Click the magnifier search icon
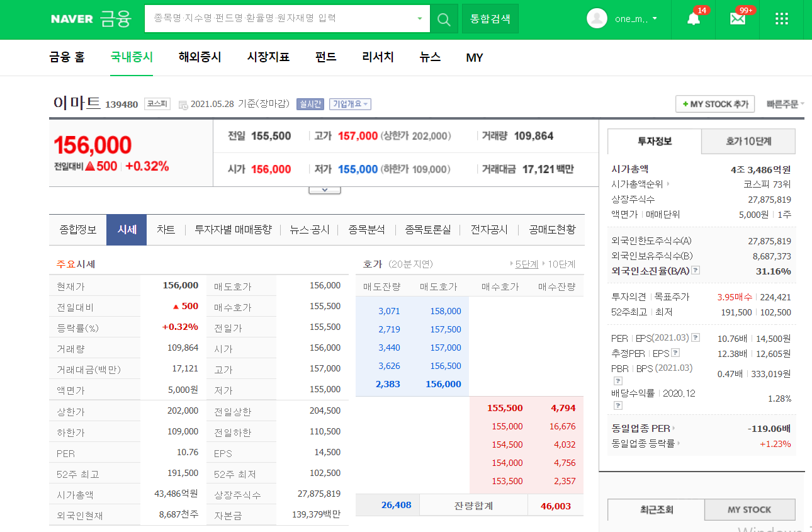The image size is (812, 532). pyautogui.click(x=444, y=19)
